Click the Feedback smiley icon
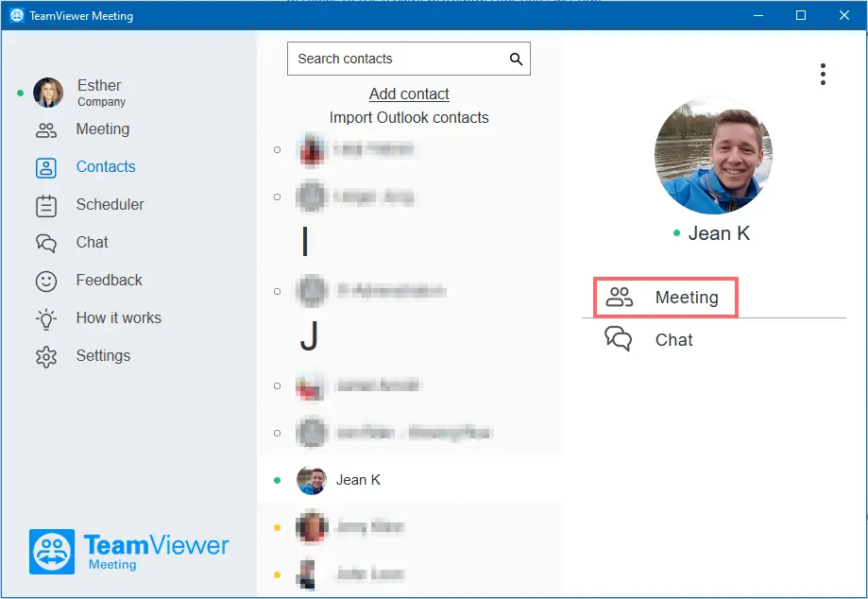This screenshot has width=868, height=599. (x=46, y=282)
